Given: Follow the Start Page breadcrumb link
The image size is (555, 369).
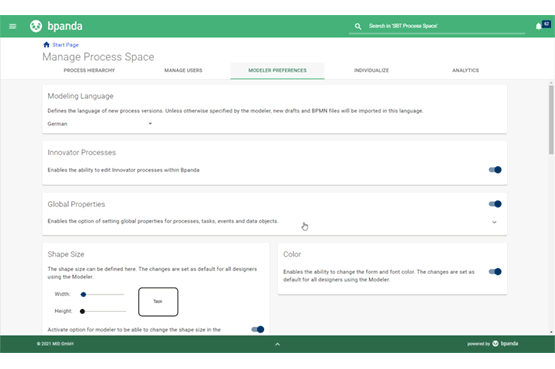Looking at the screenshot, I should tap(65, 45).
